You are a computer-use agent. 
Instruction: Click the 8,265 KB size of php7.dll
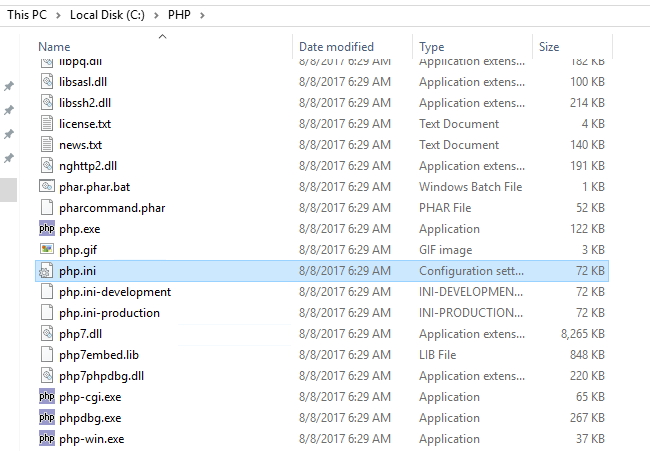click(x=583, y=334)
